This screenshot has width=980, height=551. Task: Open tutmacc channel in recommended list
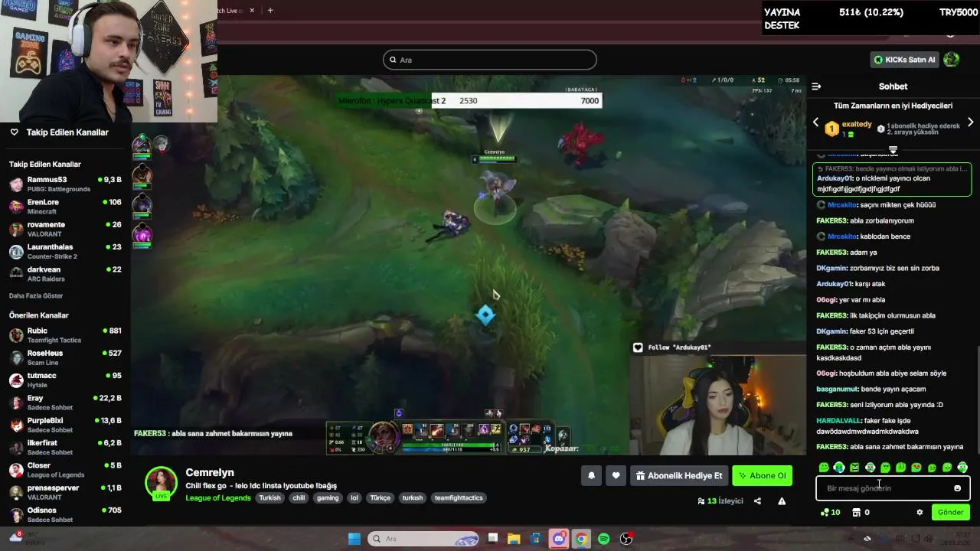[x=65, y=380]
